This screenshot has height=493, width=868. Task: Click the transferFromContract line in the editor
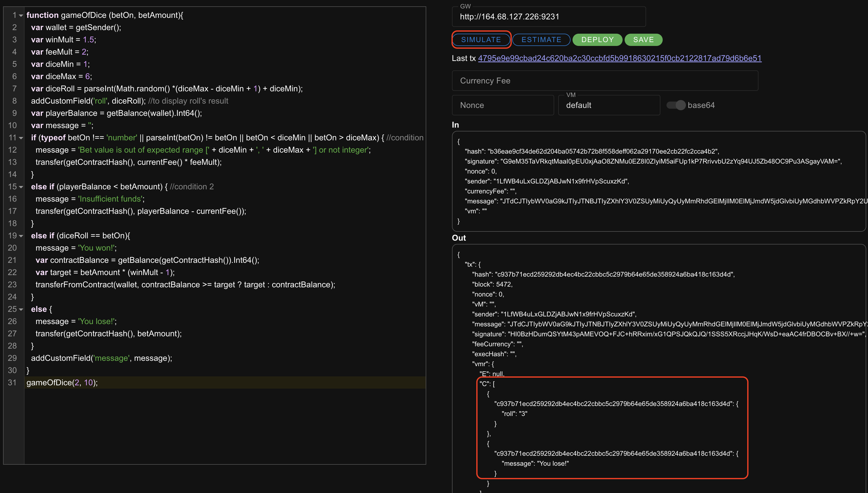185,285
